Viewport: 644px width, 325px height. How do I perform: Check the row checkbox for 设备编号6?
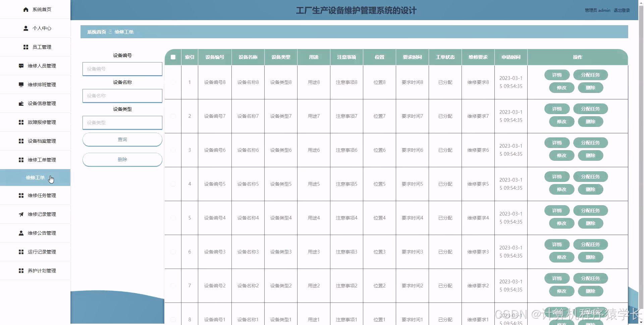click(x=173, y=150)
